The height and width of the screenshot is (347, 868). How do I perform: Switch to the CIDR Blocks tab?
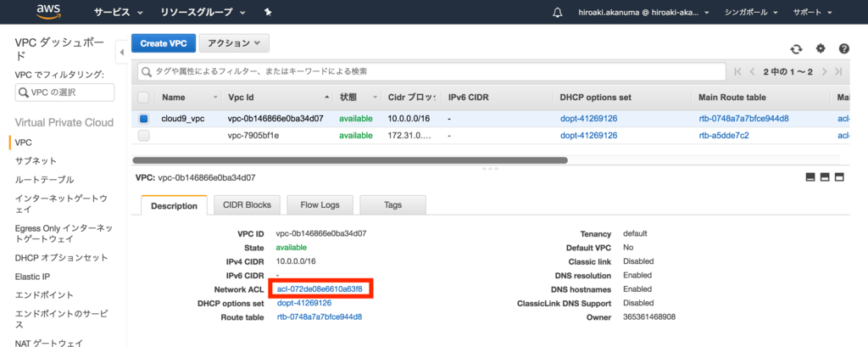pyautogui.click(x=247, y=204)
